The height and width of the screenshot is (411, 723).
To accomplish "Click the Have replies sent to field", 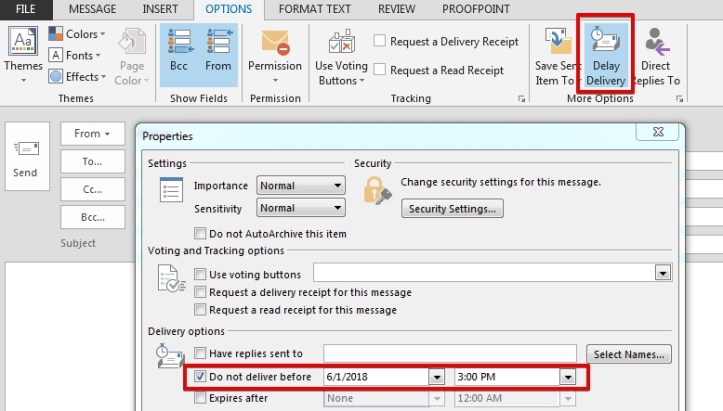I will tap(450, 354).
